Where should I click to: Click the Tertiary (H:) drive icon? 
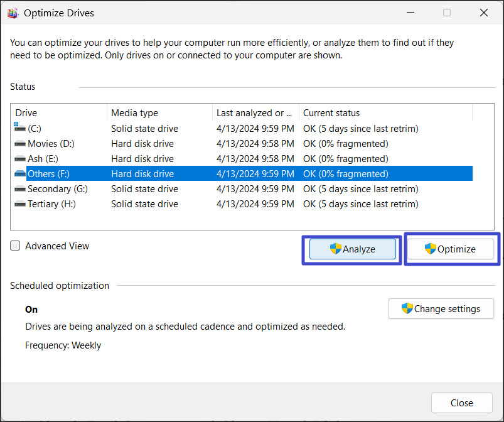19,204
